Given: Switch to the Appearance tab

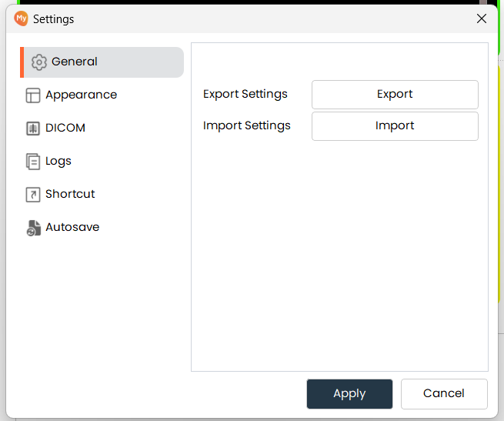Looking at the screenshot, I should (x=81, y=95).
